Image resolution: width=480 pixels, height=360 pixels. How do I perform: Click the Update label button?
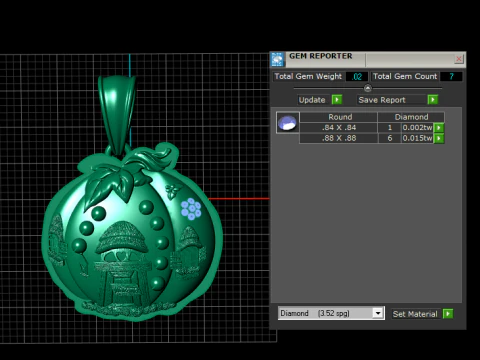click(312, 100)
